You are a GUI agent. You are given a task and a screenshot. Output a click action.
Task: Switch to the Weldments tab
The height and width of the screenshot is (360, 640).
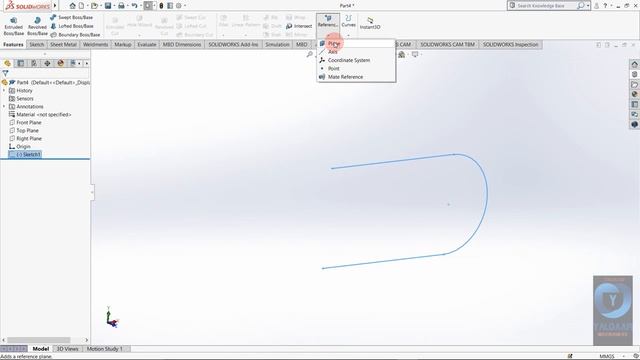pyautogui.click(x=96, y=44)
